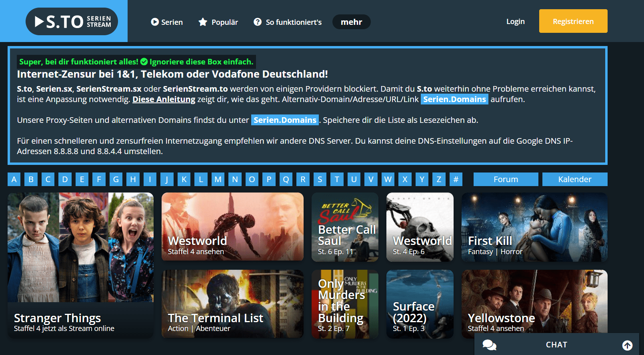Filter series by letter M

tap(218, 179)
